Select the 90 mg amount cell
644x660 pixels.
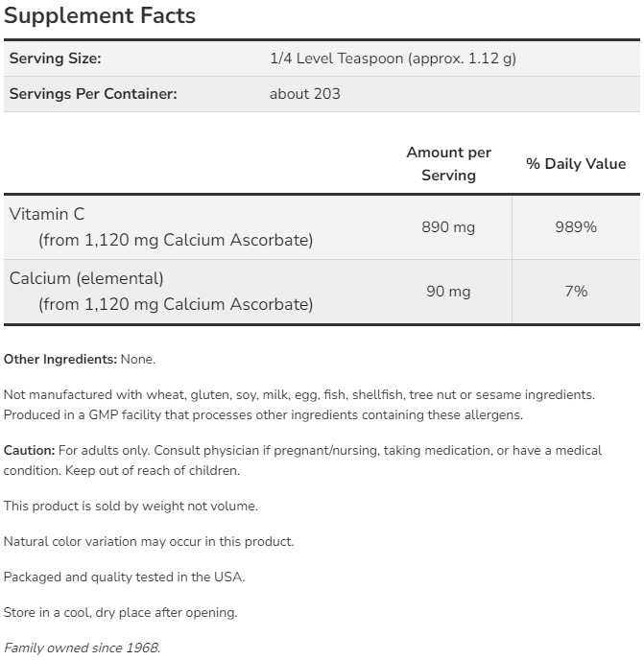(x=448, y=292)
